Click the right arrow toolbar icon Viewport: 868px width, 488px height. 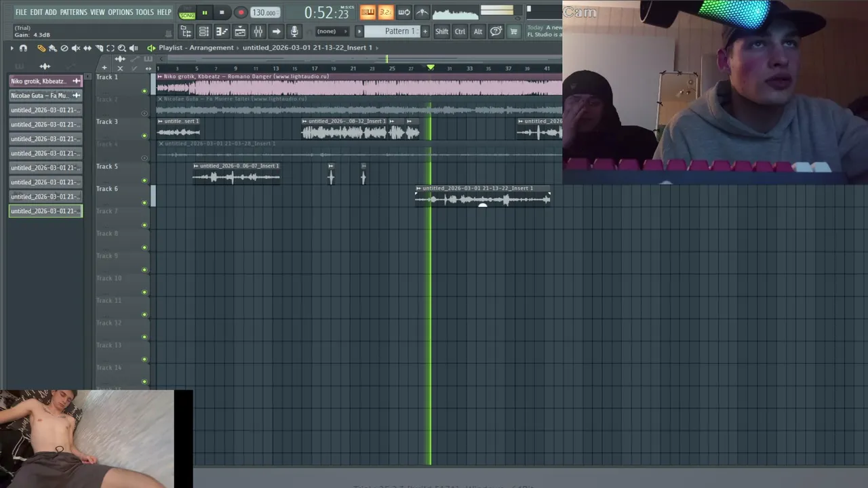(x=276, y=31)
